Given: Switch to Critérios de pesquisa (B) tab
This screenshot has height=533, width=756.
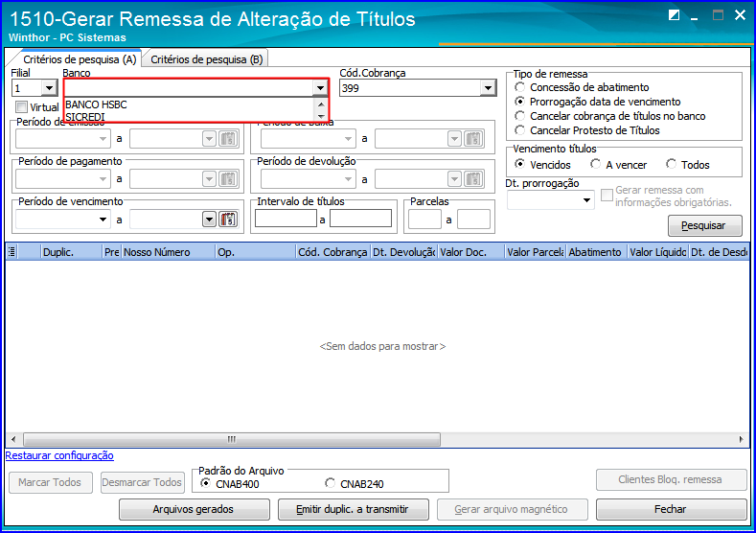Looking at the screenshot, I should pyautogui.click(x=206, y=59).
